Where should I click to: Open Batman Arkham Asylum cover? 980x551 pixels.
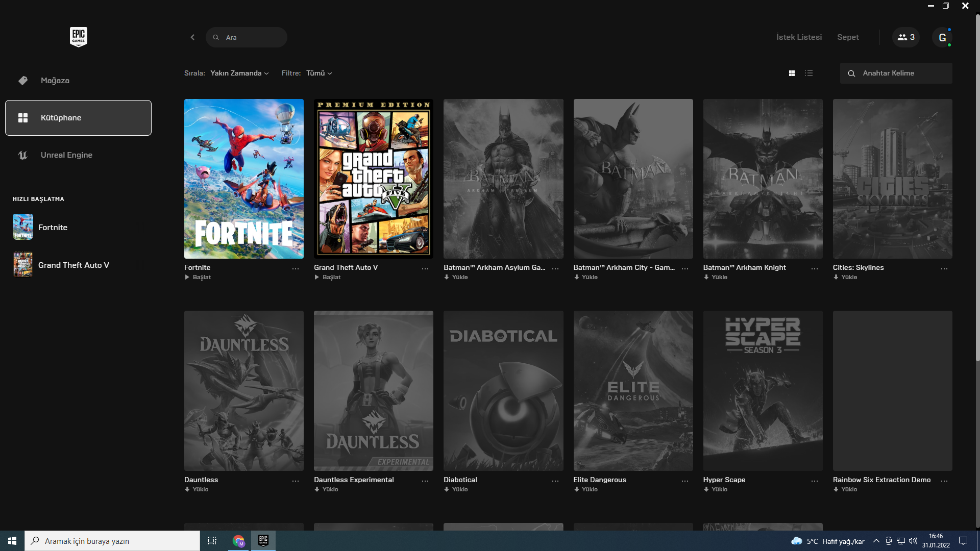coord(503,179)
